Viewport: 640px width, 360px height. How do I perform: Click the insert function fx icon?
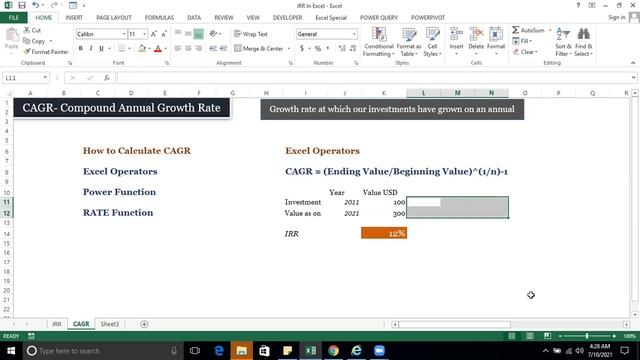[107, 78]
